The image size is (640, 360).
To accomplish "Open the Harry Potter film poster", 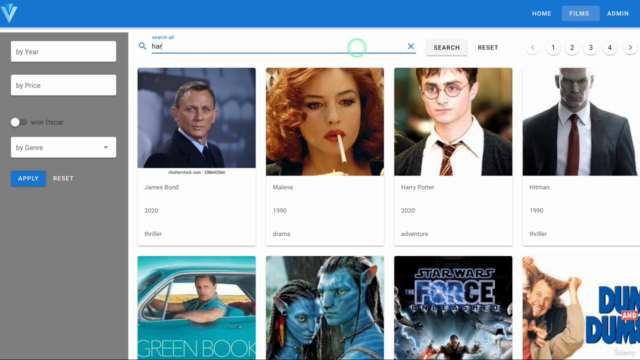I will point(453,122).
